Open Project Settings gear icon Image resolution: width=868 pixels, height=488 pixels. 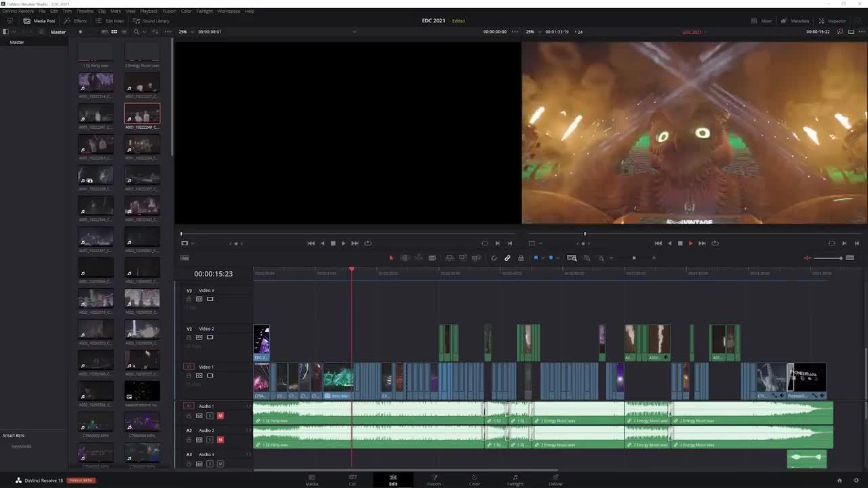(856, 480)
